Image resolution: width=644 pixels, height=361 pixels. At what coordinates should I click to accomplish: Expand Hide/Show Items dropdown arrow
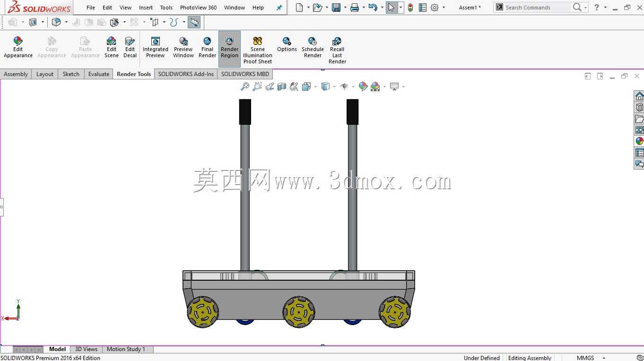(353, 87)
